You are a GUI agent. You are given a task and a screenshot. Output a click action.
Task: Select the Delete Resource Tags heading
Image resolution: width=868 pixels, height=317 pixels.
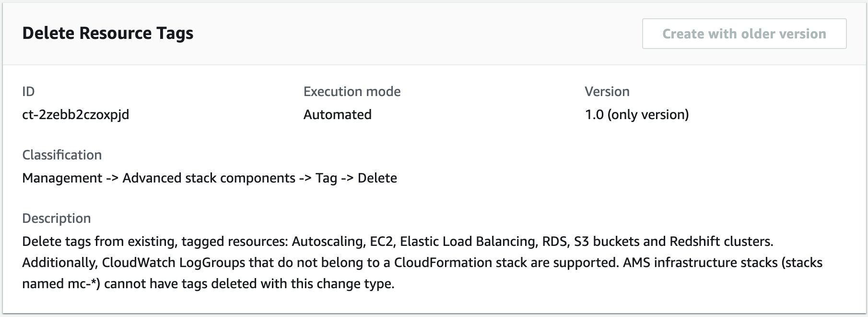click(x=108, y=33)
